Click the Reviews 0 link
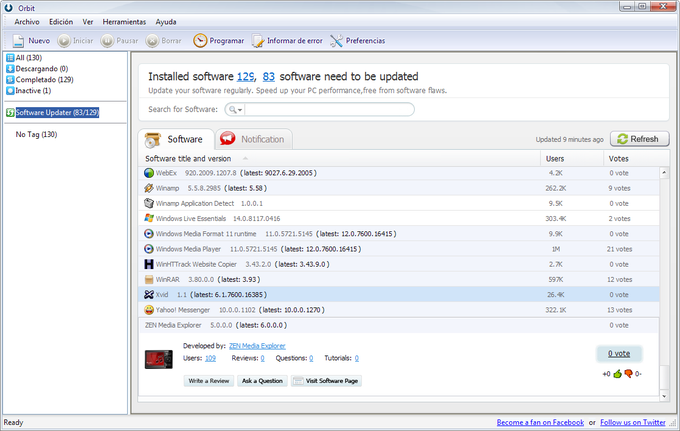Screen dimensions: 680x431 point(262,358)
